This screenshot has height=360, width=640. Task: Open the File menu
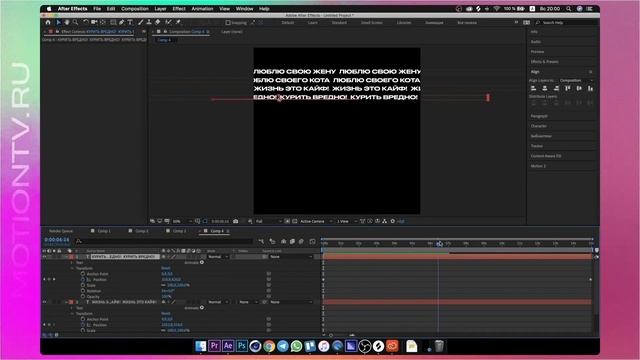tap(97, 9)
